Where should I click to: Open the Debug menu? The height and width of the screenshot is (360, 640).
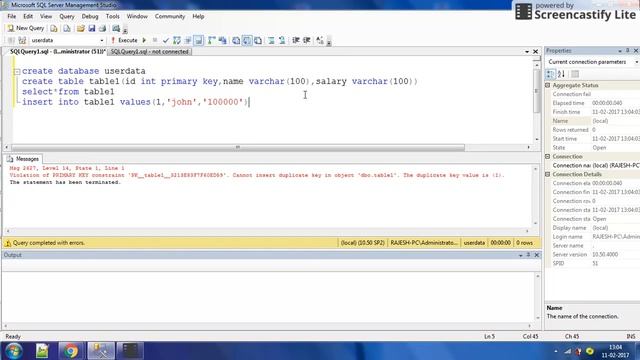tap(90, 16)
